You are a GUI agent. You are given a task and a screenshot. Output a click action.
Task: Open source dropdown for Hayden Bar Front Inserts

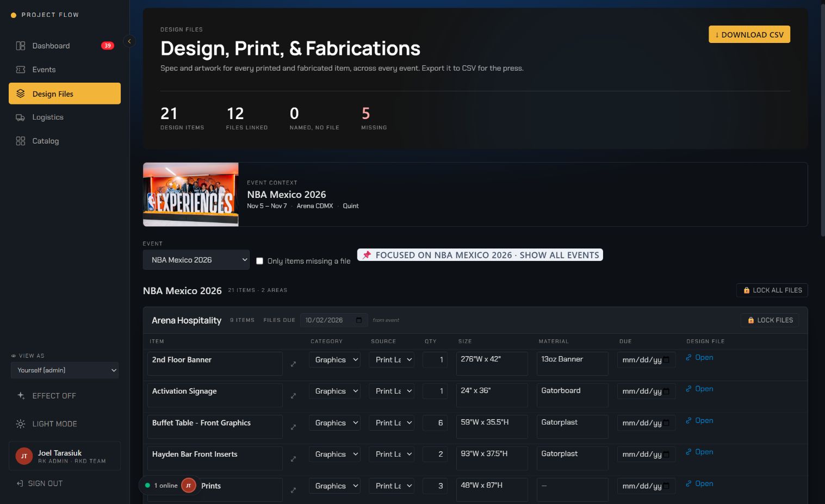point(392,455)
